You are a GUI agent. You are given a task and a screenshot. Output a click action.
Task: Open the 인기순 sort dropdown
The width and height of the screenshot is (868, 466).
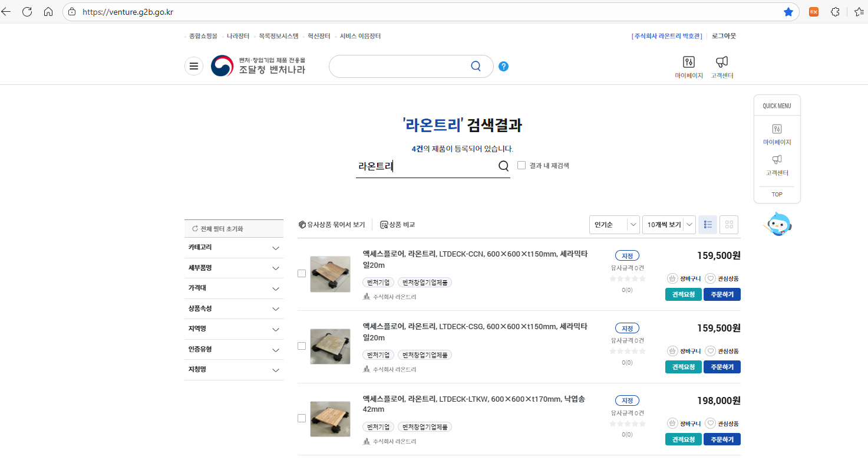[614, 225]
